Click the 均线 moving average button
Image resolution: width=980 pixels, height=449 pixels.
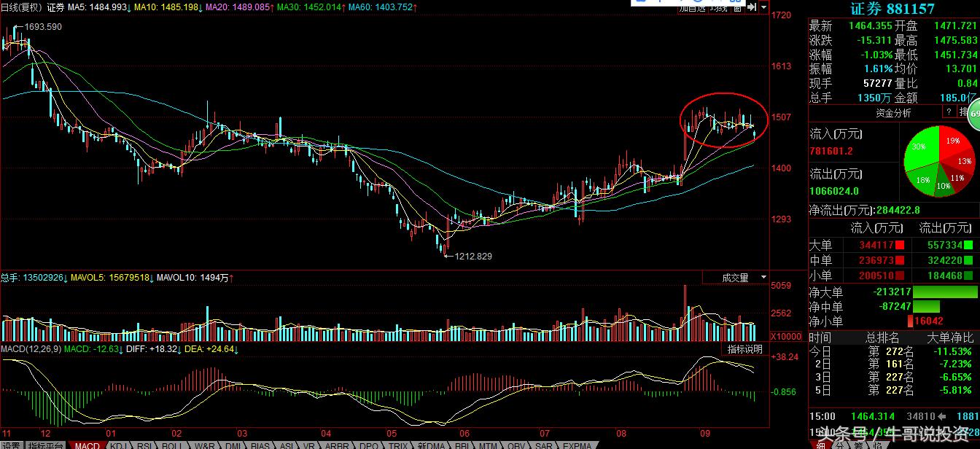(x=720, y=7)
